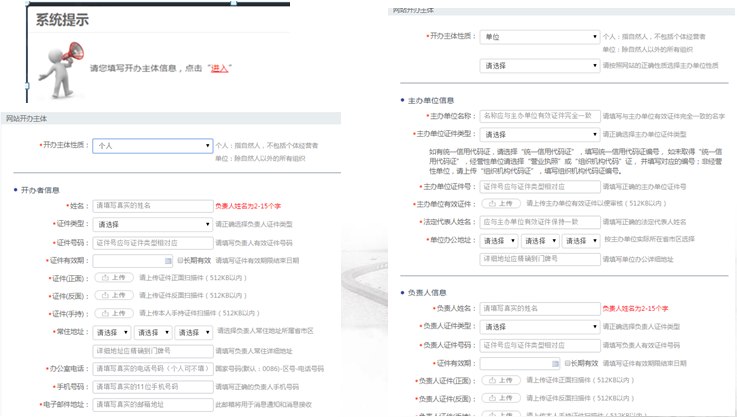Click 上传 button for 证件(正面)
This screenshot has width=737, height=417.
click(114, 278)
